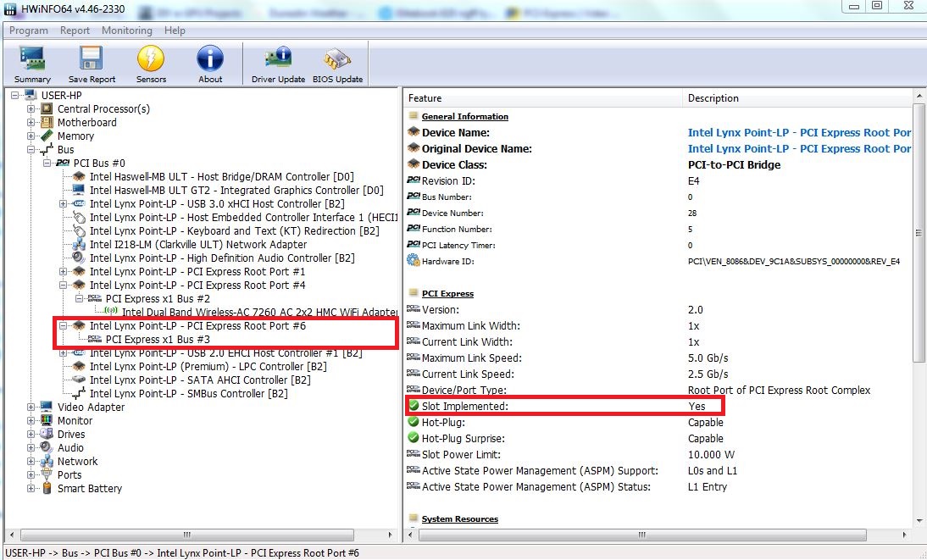This screenshot has height=560, width=927.
Task: Click the Current Link Speed row
Action: pos(659,374)
